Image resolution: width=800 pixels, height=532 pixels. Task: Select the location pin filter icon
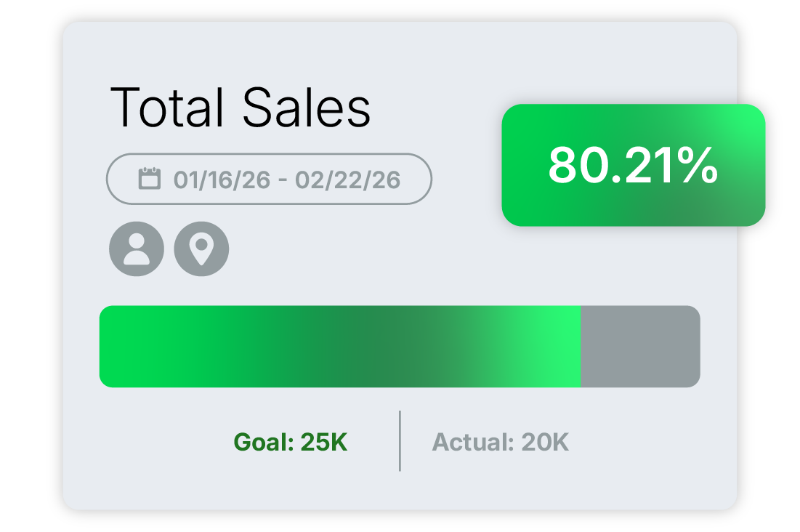point(201,249)
